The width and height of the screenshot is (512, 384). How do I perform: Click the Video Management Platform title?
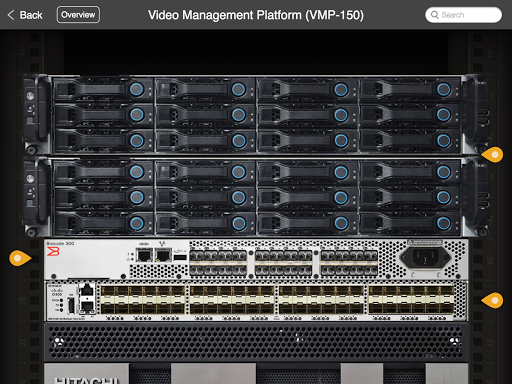256,15
